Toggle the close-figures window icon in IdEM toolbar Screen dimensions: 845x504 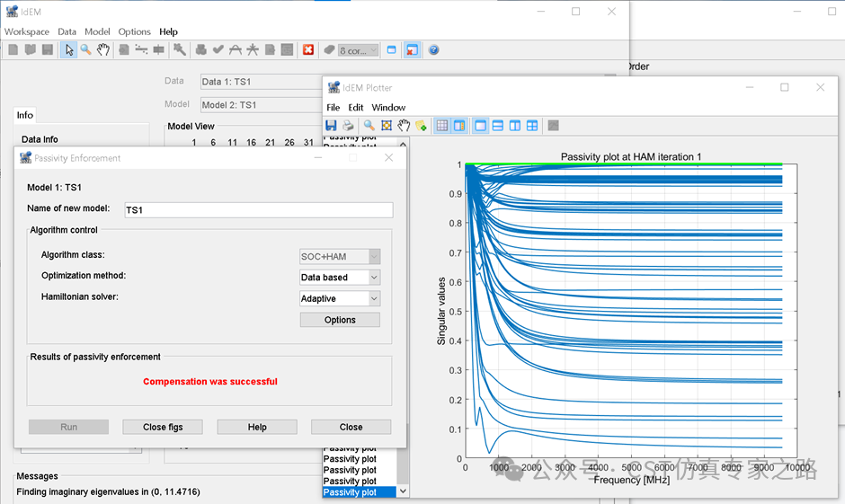click(412, 50)
